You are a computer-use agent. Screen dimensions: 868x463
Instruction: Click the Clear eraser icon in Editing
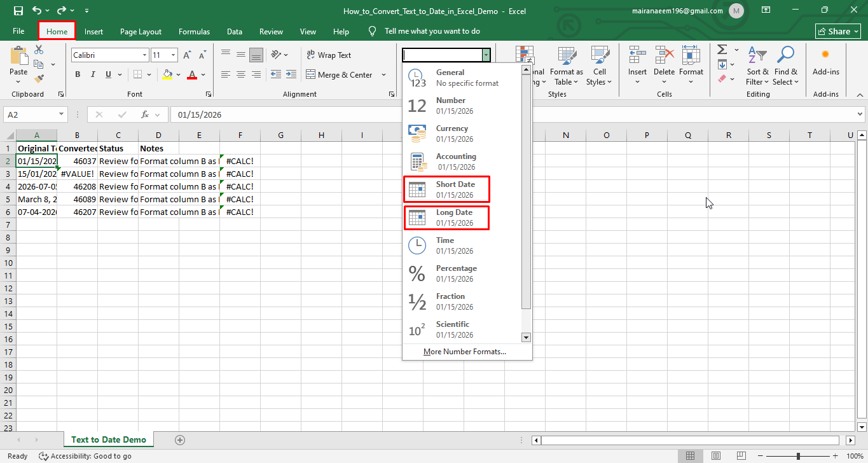[722, 79]
